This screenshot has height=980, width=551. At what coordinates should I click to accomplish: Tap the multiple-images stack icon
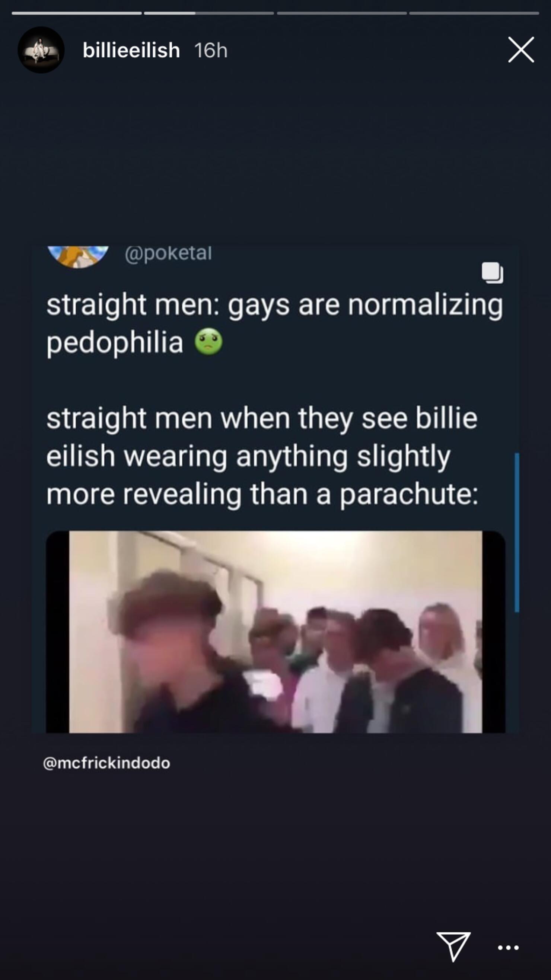(x=493, y=273)
